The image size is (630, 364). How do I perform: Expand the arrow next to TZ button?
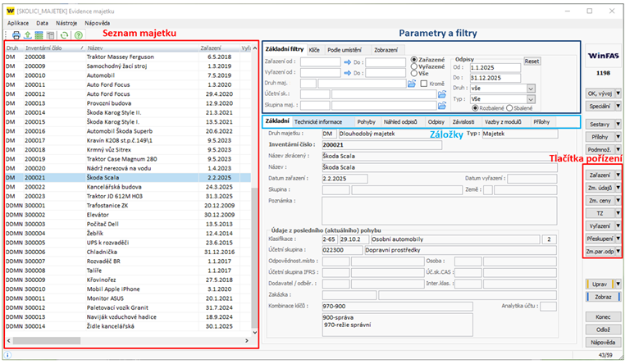pyautogui.click(x=618, y=213)
